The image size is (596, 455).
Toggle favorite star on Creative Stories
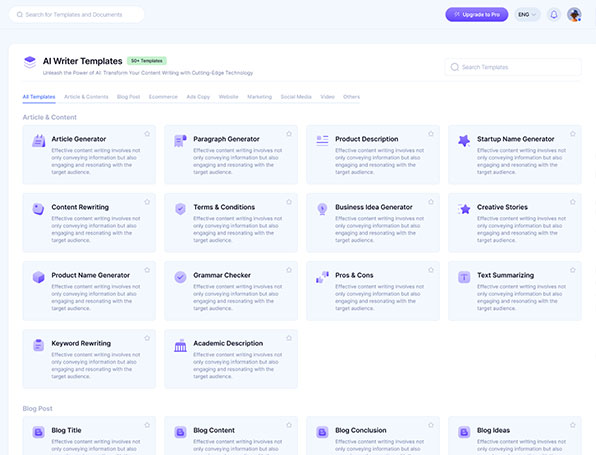[x=572, y=202]
